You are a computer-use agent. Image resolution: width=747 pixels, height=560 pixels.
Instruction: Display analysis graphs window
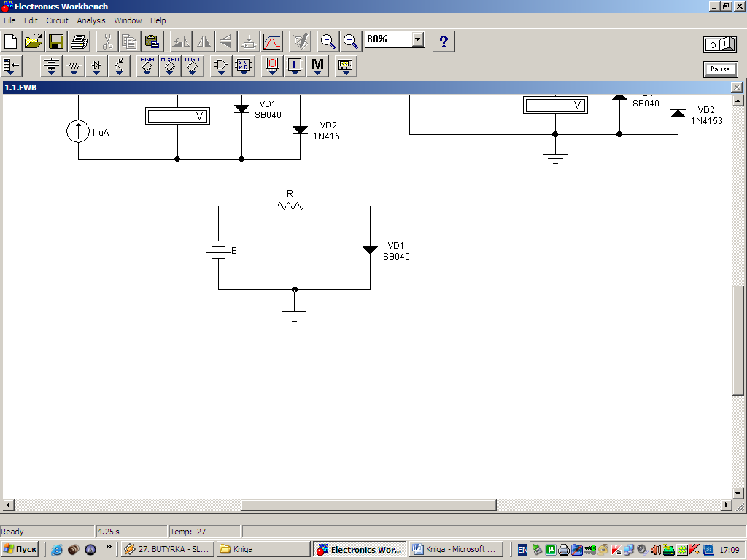271,42
